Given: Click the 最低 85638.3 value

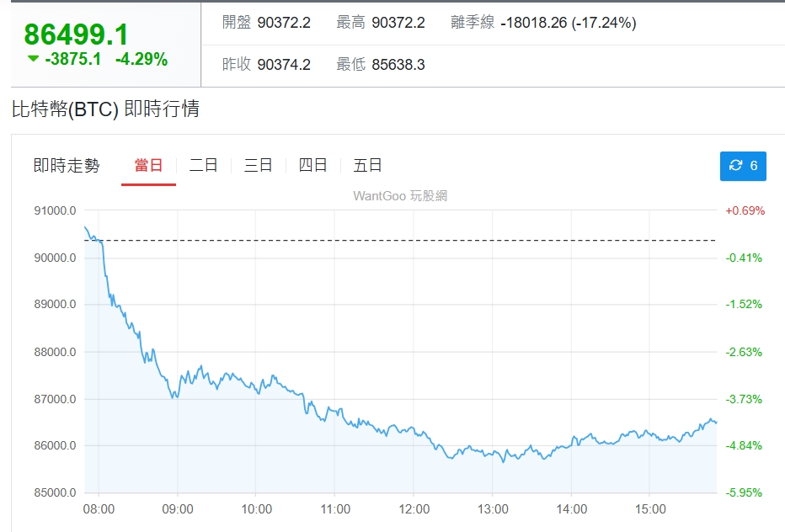Looking at the screenshot, I should (398, 64).
